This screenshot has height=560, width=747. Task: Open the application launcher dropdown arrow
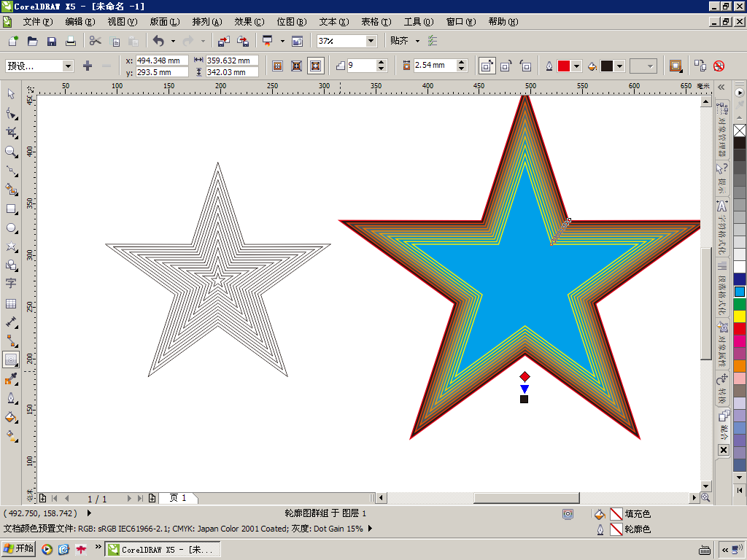pos(282,41)
